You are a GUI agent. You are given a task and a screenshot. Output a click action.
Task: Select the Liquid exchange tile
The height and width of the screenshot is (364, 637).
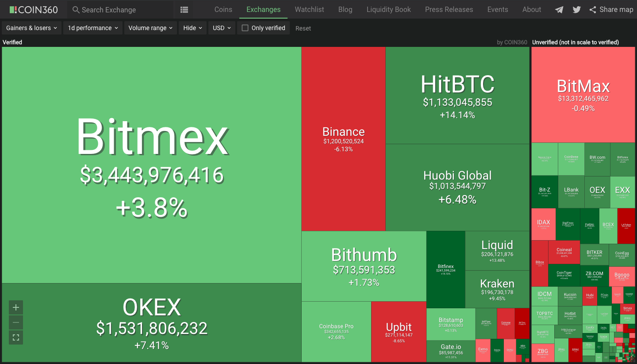[x=497, y=251]
